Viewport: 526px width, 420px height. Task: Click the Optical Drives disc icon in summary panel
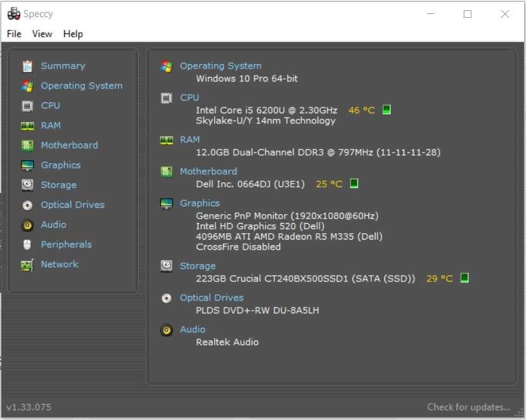pyautogui.click(x=166, y=298)
